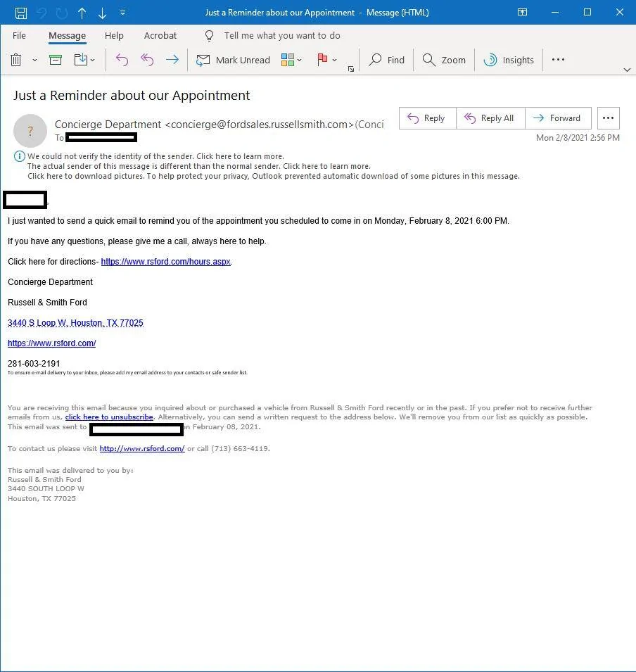The height and width of the screenshot is (672, 636).
Task: Archive the message
Action: point(56,60)
